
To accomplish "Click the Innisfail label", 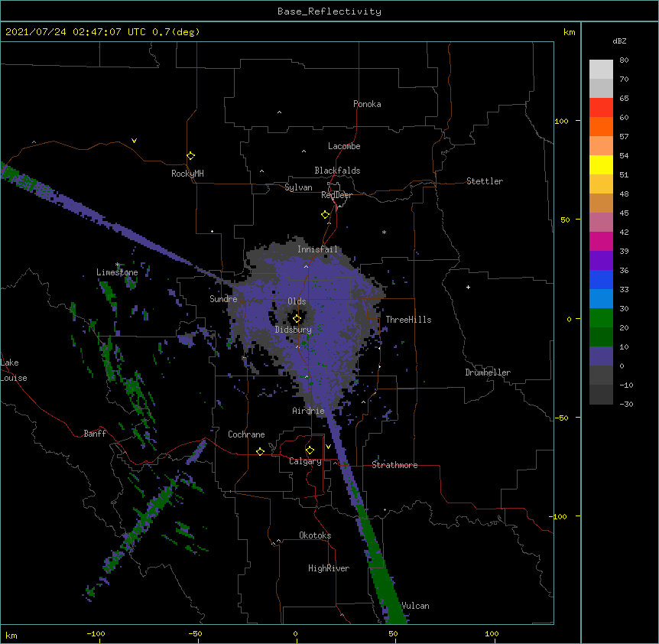I will 317,249.
